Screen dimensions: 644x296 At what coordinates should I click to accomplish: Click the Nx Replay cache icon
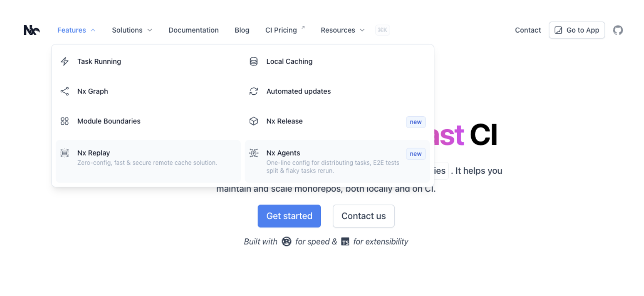pyautogui.click(x=64, y=153)
